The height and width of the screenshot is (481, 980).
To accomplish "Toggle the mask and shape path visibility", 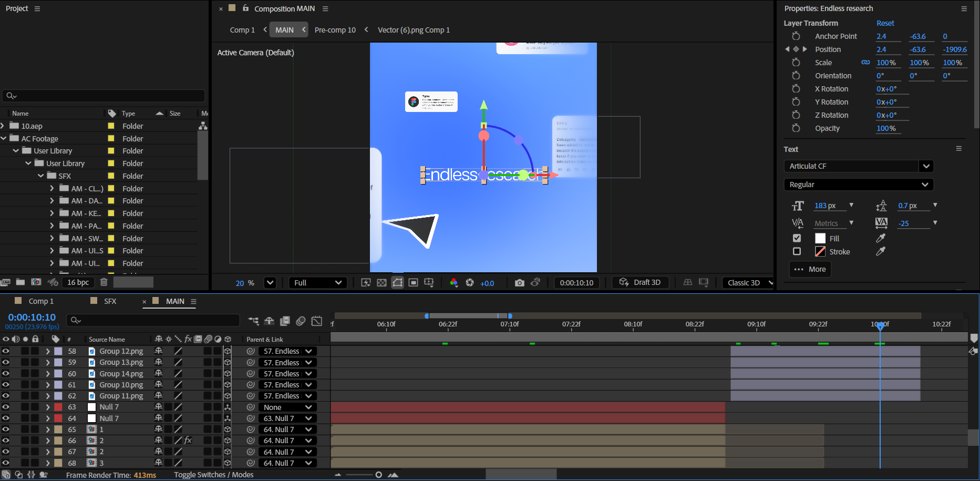I will pyautogui.click(x=398, y=283).
